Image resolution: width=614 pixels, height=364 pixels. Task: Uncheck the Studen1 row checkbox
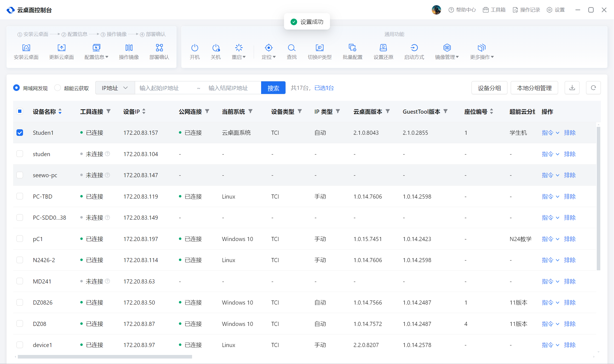coord(20,133)
